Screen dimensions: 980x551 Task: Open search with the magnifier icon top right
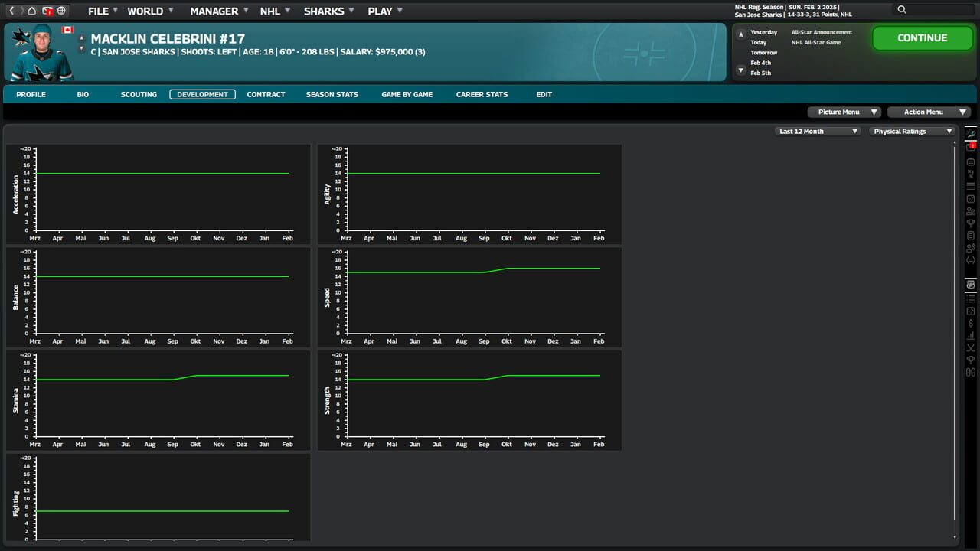pos(901,10)
